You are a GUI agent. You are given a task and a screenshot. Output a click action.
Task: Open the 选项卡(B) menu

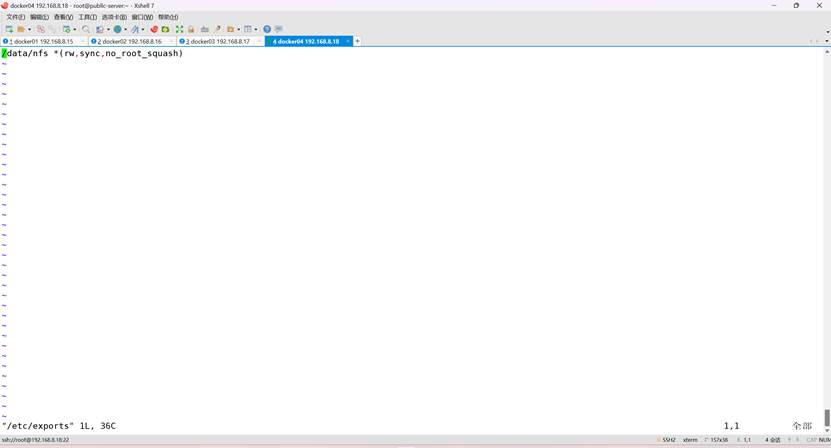(x=114, y=17)
